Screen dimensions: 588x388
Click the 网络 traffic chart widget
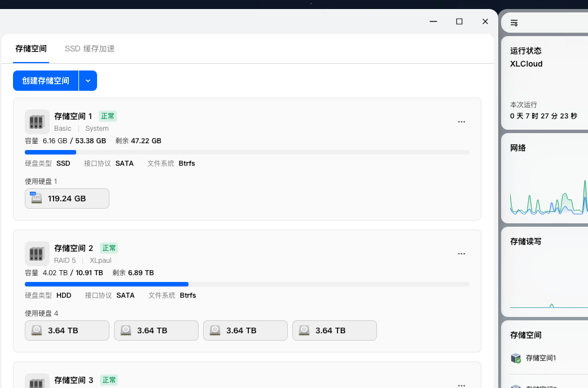click(545, 178)
